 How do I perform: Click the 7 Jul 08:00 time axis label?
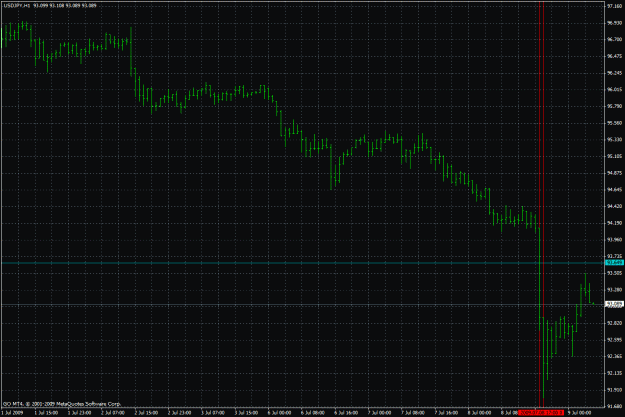click(413, 413)
